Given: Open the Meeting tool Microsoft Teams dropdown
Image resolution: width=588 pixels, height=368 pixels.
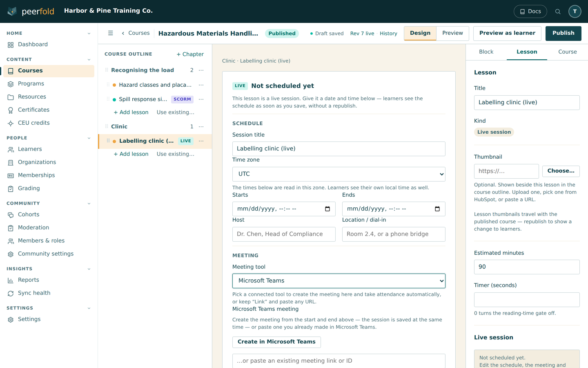Looking at the screenshot, I should (x=339, y=281).
